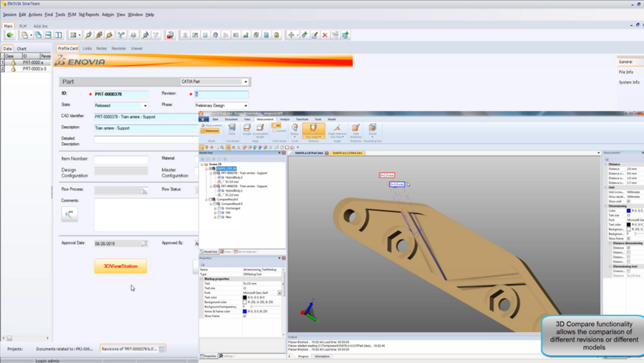The image size is (644, 363).
Task: Collapse top-level CompareResult 0 node
Action: [207, 199]
